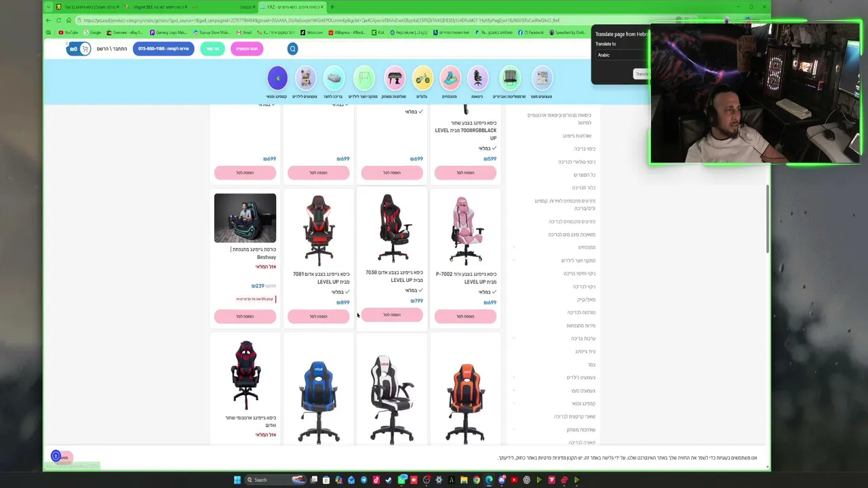Open the inflatable slide category icon

click(450, 79)
